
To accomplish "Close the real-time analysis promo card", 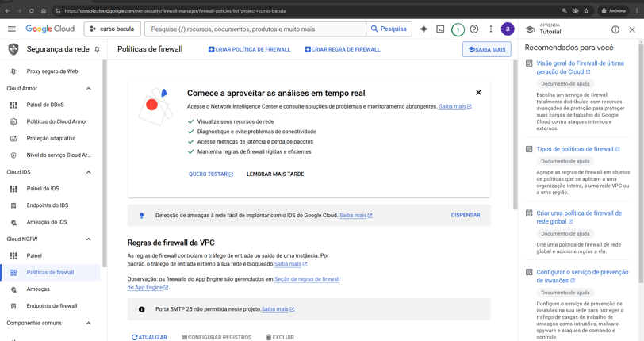I will click(478, 93).
